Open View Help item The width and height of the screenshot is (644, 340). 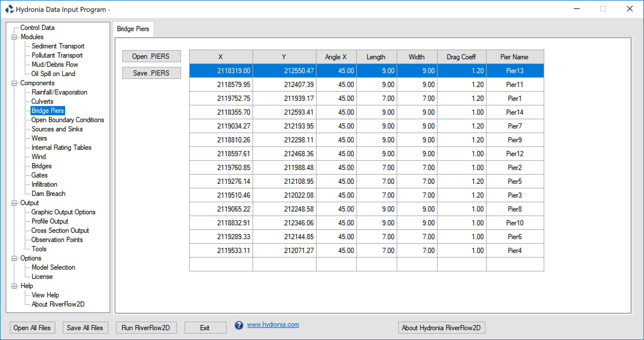click(45, 295)
